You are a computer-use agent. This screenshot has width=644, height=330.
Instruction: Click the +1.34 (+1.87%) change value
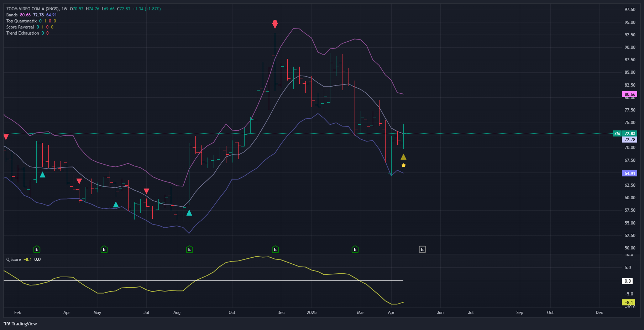coord(146,9)
